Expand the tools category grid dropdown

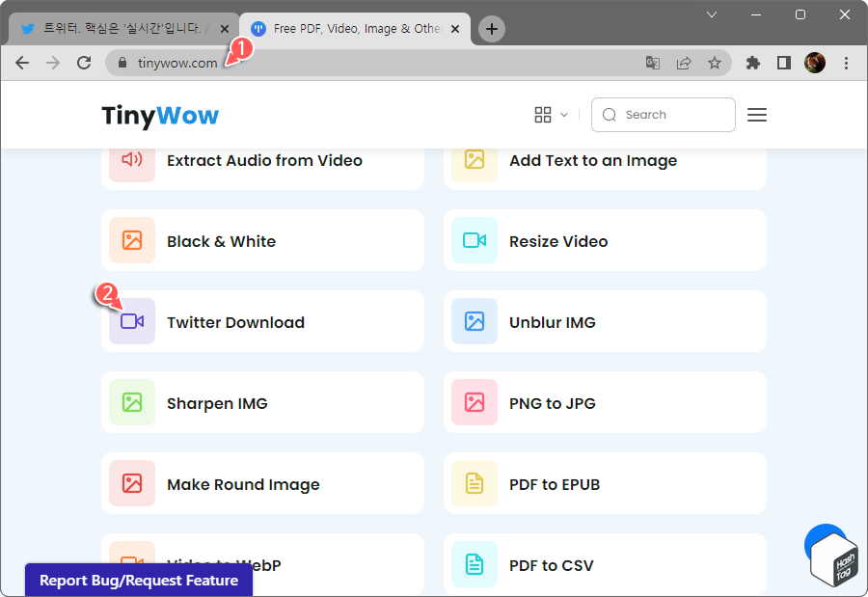point(550,115)
